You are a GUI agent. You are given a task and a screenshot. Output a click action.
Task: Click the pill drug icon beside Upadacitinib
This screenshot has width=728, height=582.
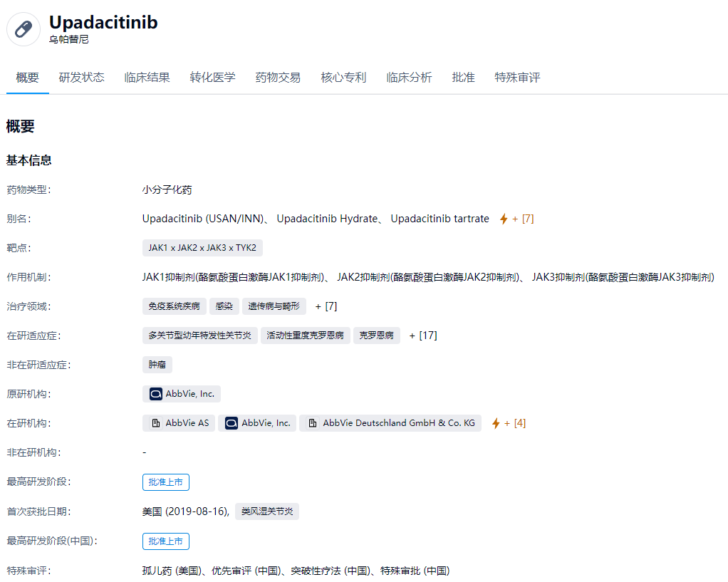tap(24, 29)
